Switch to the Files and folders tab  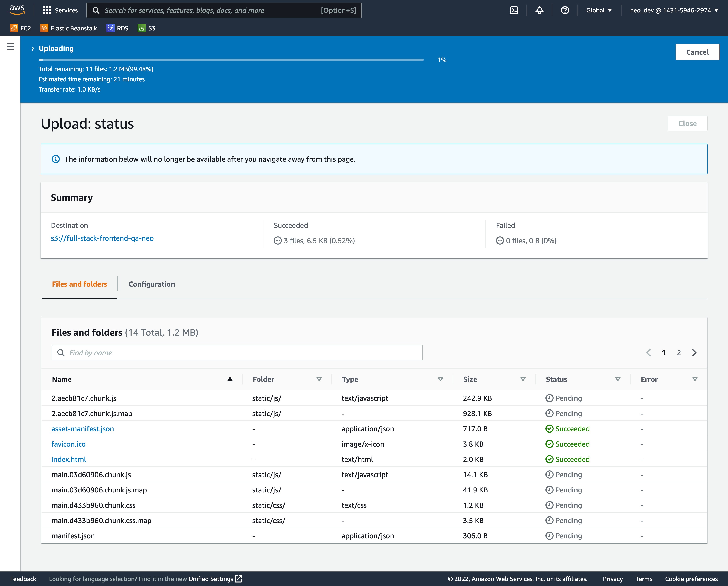pos(79,284)
